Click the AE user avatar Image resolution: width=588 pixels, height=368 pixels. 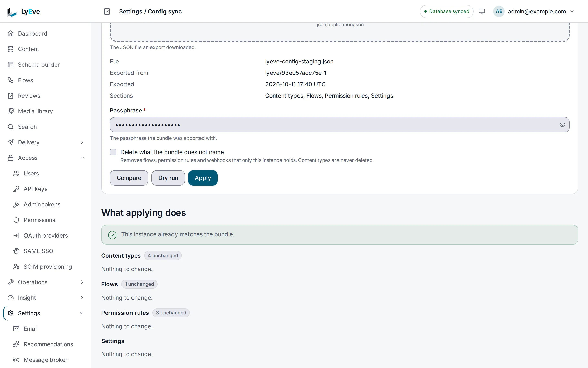click(x=499, y=11)
